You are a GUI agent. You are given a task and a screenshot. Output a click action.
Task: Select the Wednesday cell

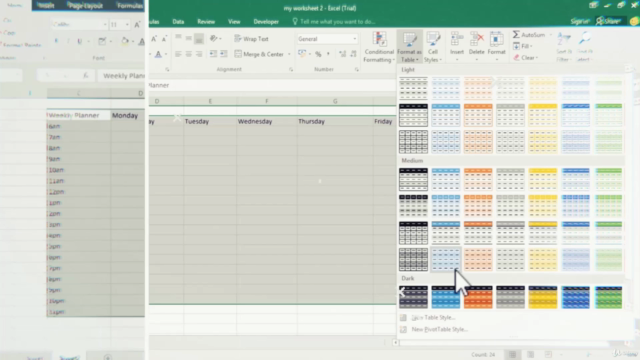click(x=267, y=121)
